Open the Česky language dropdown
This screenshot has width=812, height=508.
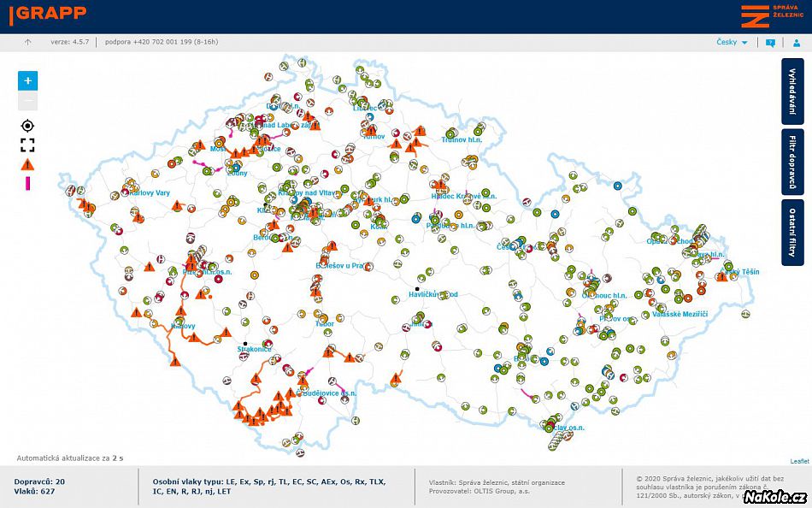(732, 42)
